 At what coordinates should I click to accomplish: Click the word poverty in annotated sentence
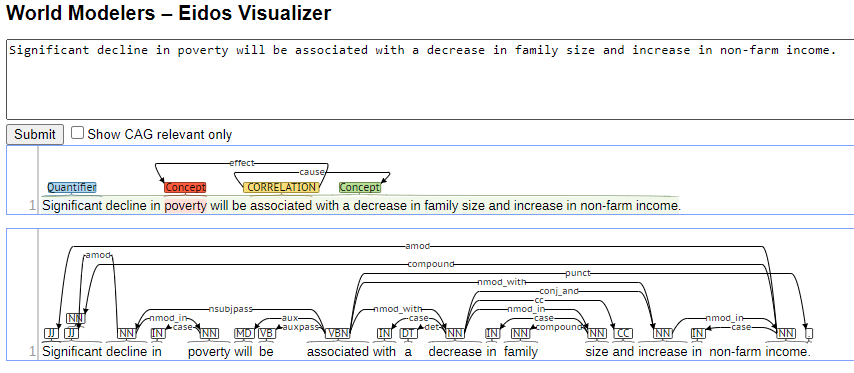pos(186,206)
